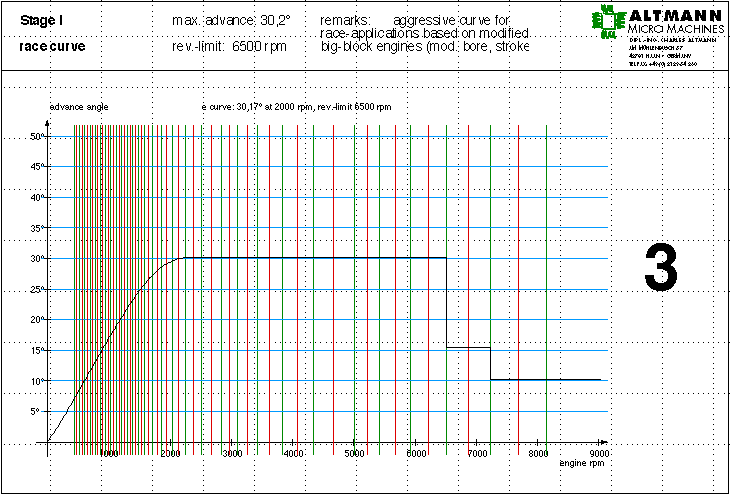The height and width of the screenshot is (495, 730).
Task: Click the 9000 mark on rpm axis
Action: point(598,454)
